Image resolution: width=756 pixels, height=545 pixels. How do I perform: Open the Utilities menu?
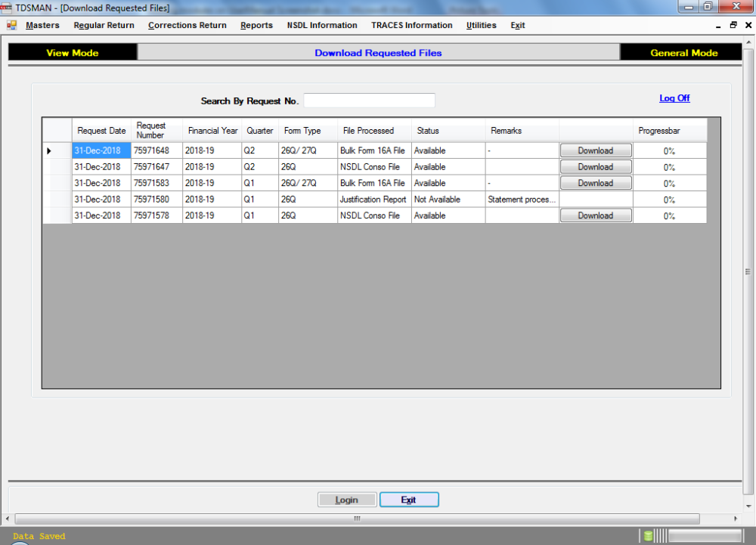(481, 25)
